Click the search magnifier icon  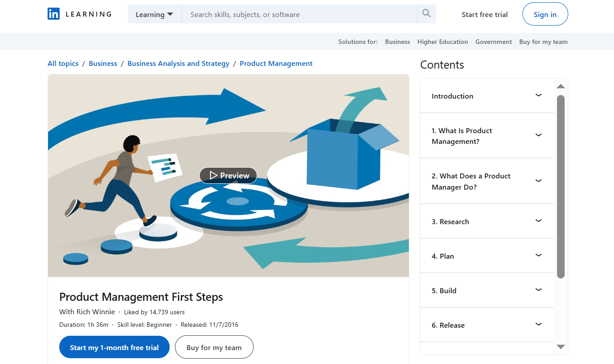(x=425, y=13)
